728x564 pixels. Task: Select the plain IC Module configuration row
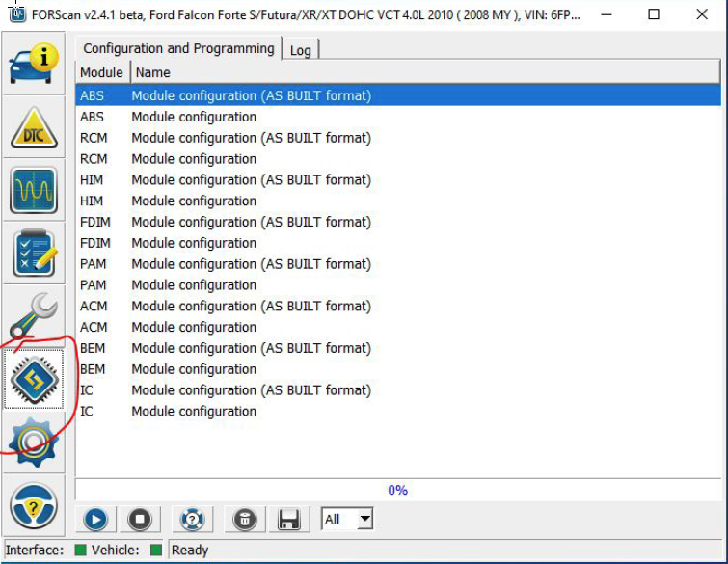click(398, 412)
